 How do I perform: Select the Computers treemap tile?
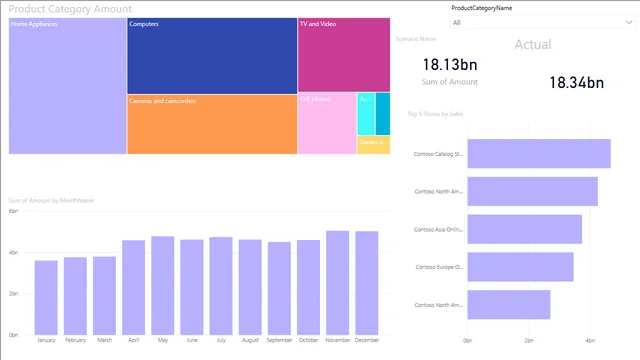(212, 56)
